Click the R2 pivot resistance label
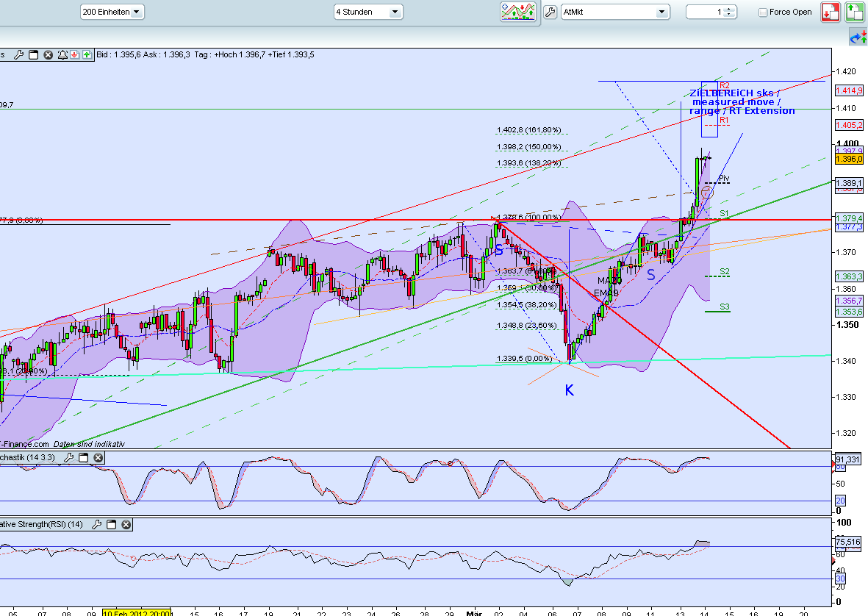 click(x=724, y=85)
